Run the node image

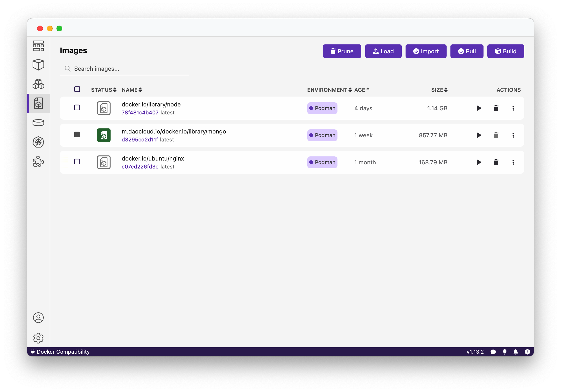tap(479, 108)
